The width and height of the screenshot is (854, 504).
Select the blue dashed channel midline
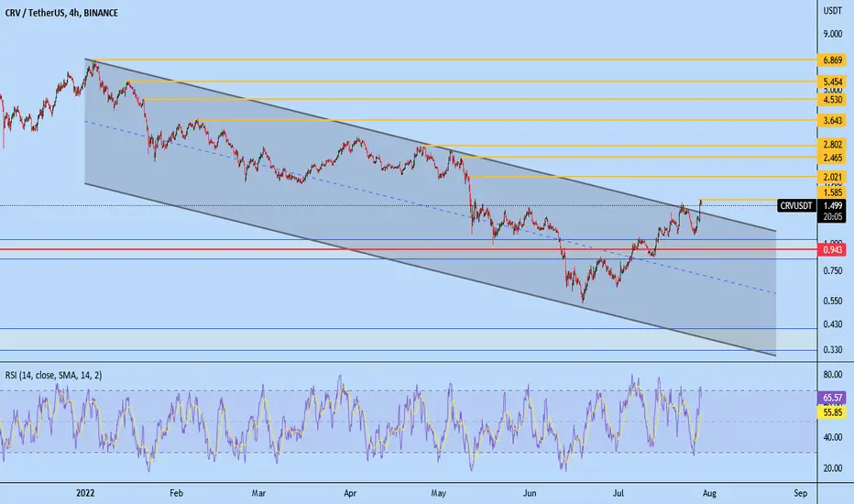[x=431, y=208]
